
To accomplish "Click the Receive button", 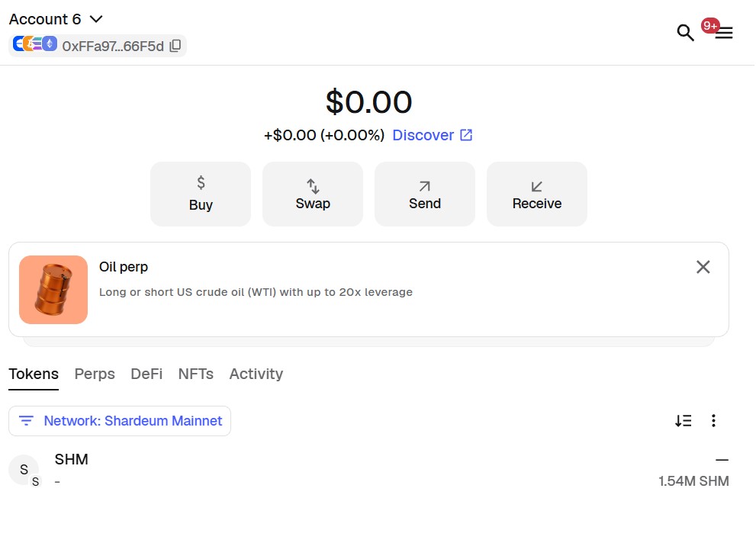I will pos(536,194).
